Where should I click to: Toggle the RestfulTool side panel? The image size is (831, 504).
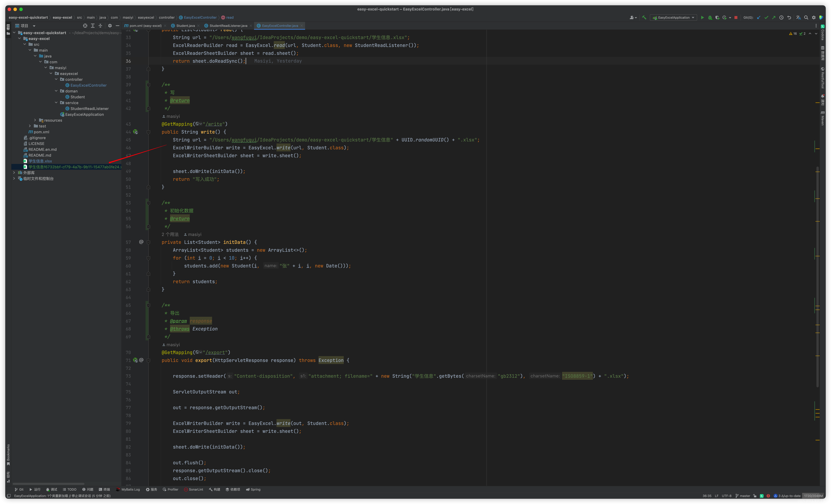coord(823,78)
